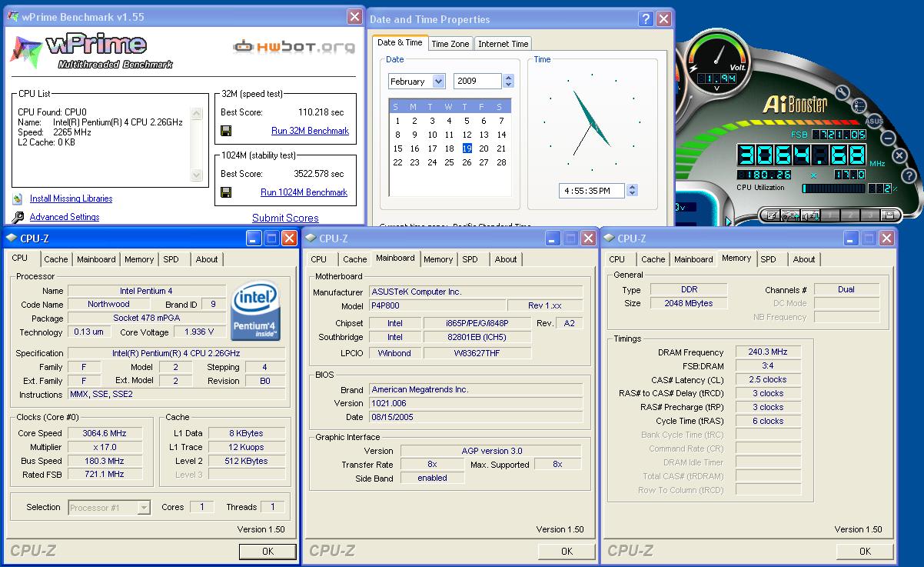Select Date & Time tab
924x567 pixels.
coord(400,43)
